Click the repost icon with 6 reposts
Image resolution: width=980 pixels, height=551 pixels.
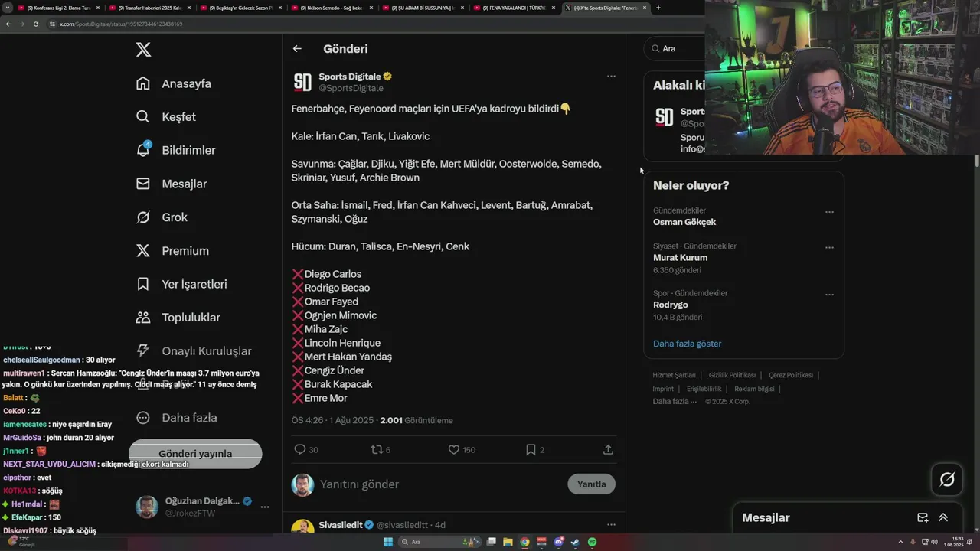(x=376, y=450)
